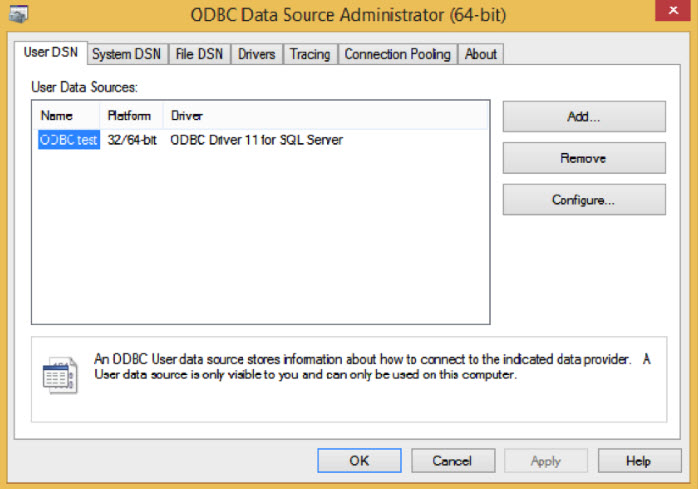Switch to Connection Pooling tab
The width and height of the screenshot is (698, 489).
398,54
